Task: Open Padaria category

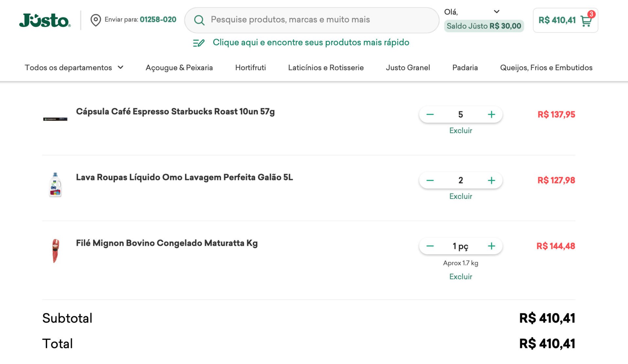Action: [465, 68]
